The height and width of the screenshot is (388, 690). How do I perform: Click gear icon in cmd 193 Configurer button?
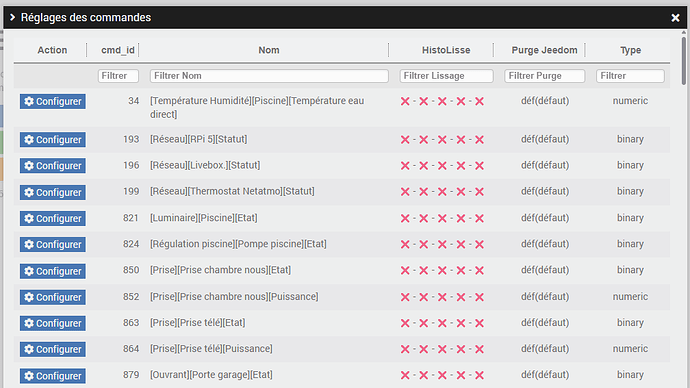(29, 139)
